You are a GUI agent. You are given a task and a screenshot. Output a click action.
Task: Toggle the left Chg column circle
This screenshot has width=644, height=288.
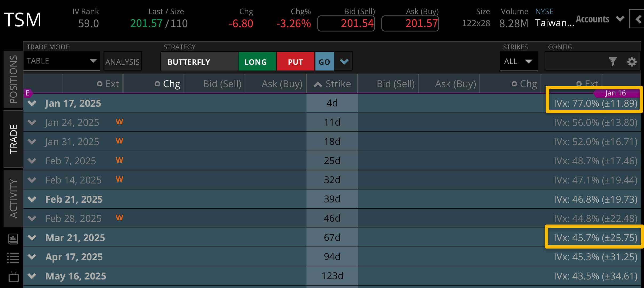[x=157, y=84]
